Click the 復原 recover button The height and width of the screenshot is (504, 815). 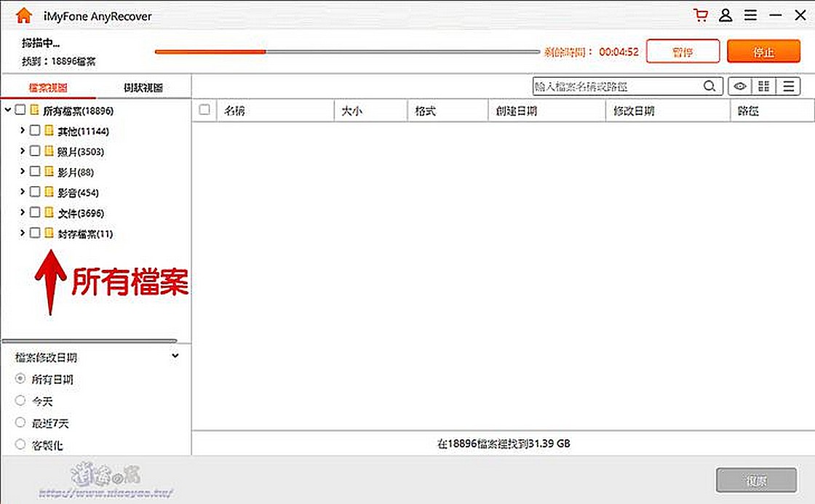coord(756,480)
